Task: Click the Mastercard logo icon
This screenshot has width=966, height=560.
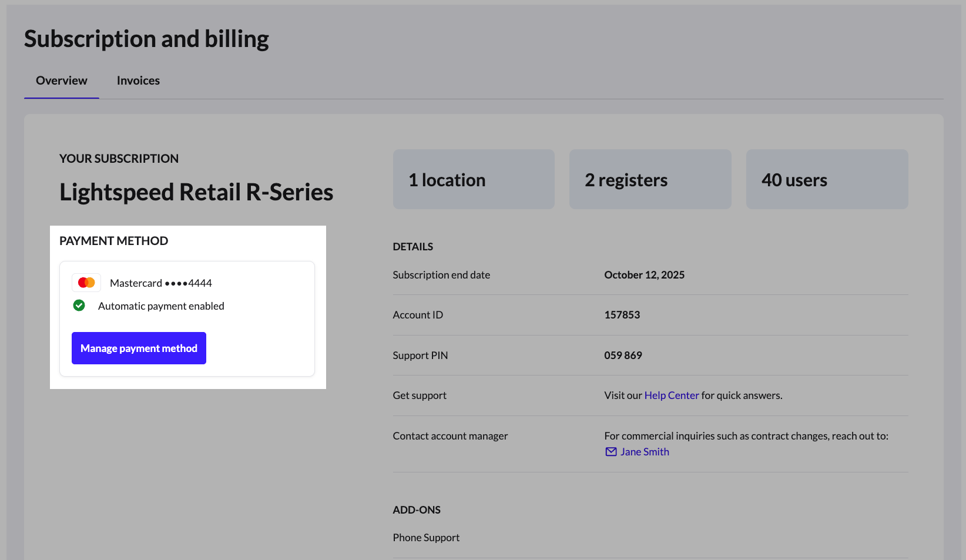Action: pos(86,283)
